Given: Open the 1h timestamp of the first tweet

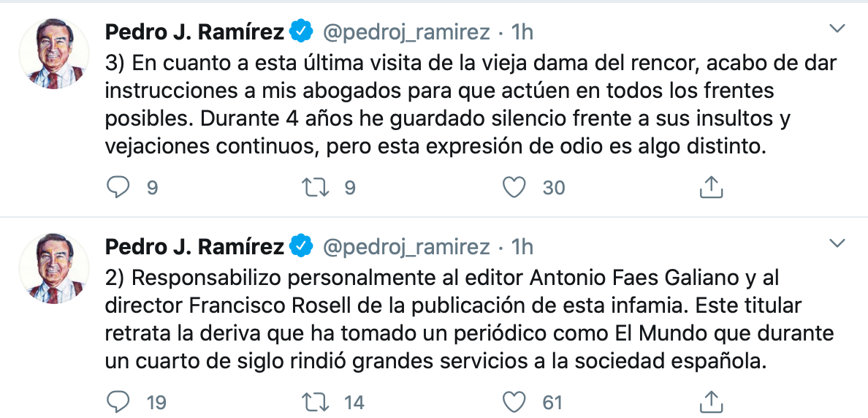Looking at the screenshot, I should (x=522, y=31).
